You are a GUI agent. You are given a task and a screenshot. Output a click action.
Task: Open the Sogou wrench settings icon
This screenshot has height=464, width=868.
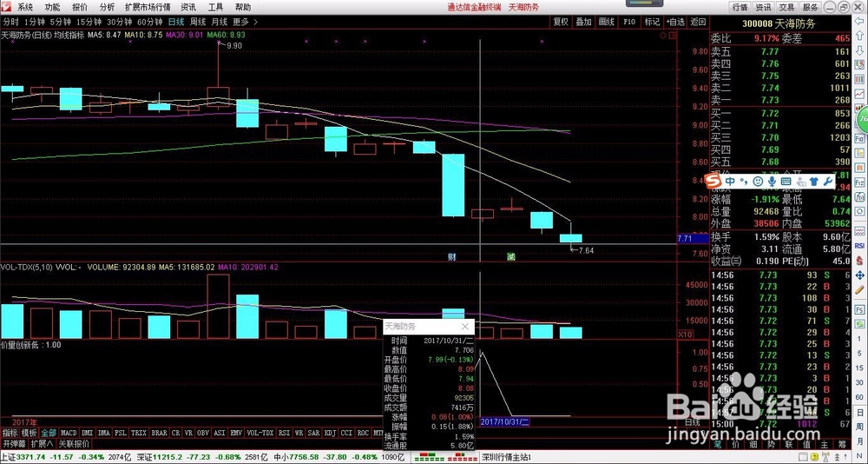click(828, 182)
